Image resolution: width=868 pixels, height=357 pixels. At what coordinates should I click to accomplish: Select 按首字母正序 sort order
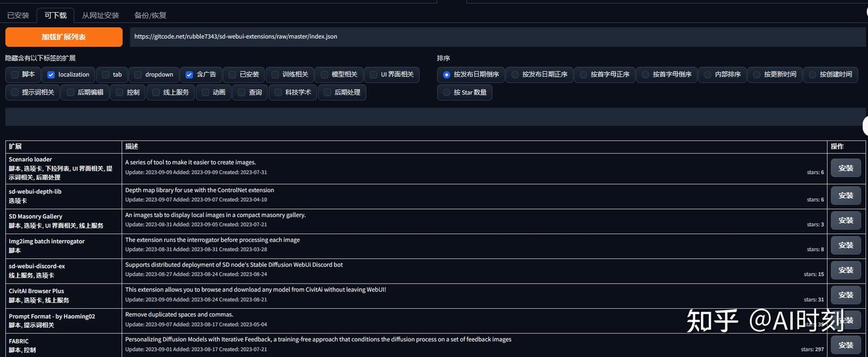coord(582,74)
